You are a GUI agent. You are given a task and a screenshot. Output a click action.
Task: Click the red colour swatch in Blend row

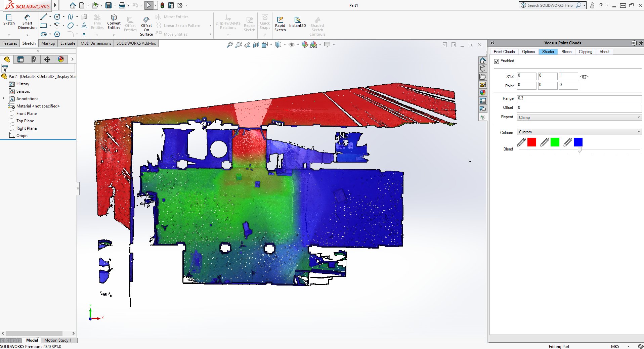pyautogui.click(x=531, y=142)
